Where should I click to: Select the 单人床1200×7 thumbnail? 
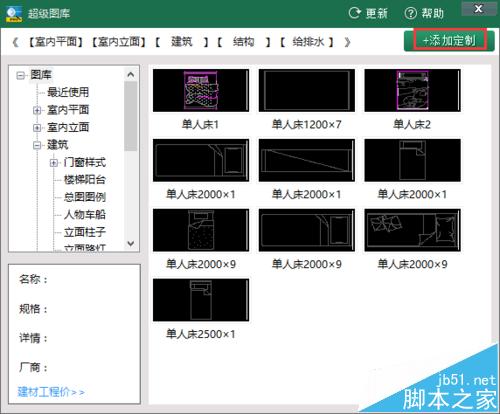[x=307, y=90]
